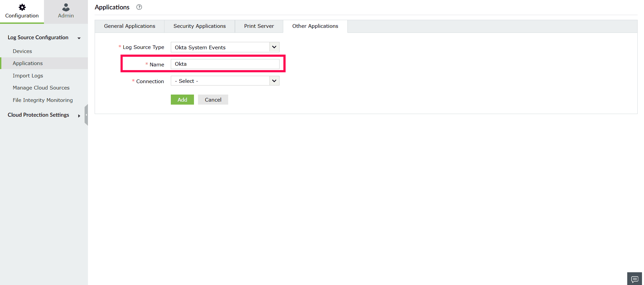Focus the Name input field
Viewport: 644px width, 285px height.
click(x=225, y=64)
